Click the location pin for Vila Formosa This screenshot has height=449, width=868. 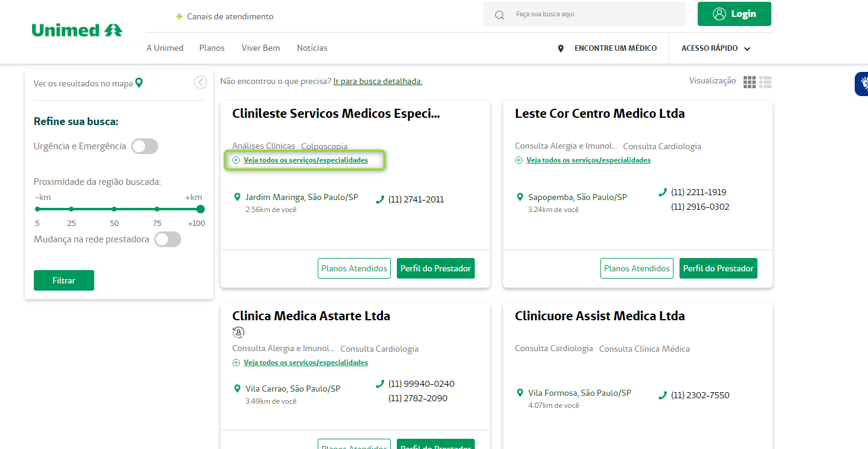coord(520,393)
